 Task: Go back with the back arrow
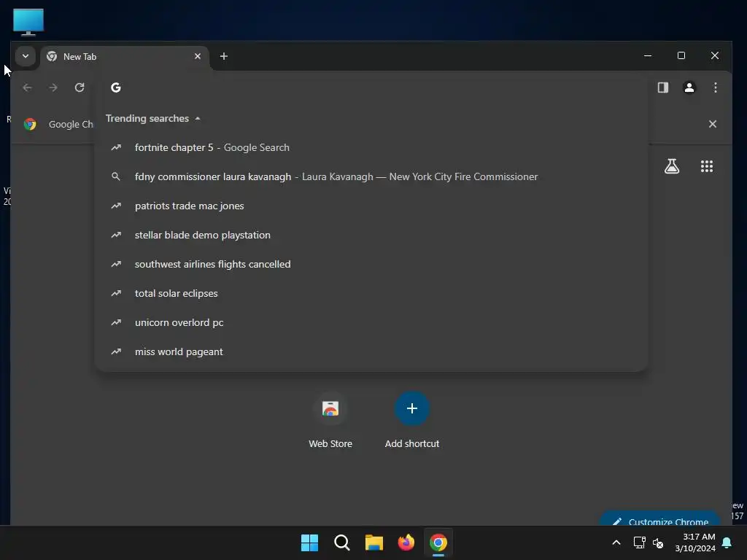27,87
